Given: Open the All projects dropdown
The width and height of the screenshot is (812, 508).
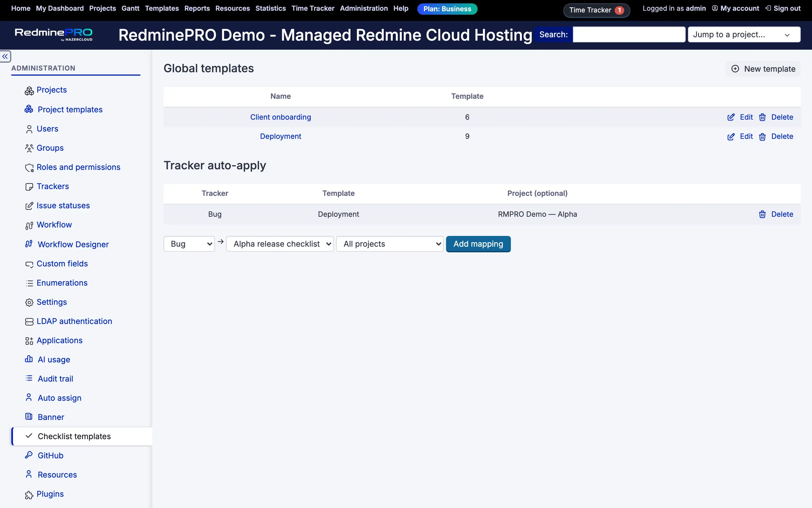Looking at the screenshot, I should (390, 244).
